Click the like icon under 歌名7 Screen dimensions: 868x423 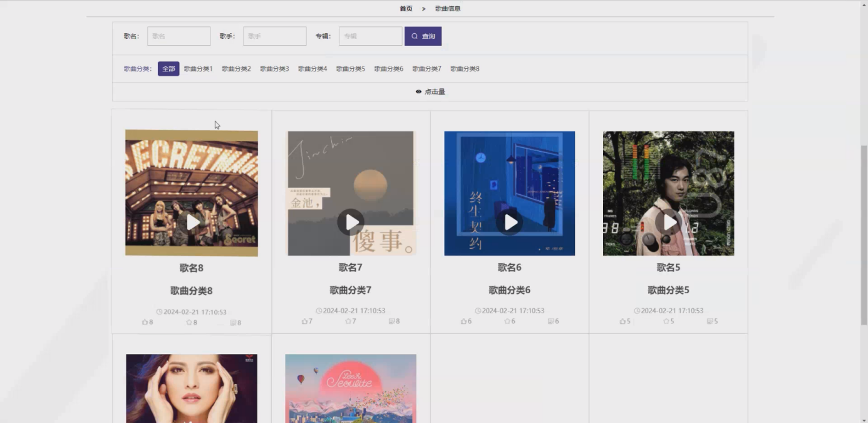pos(304,321)
